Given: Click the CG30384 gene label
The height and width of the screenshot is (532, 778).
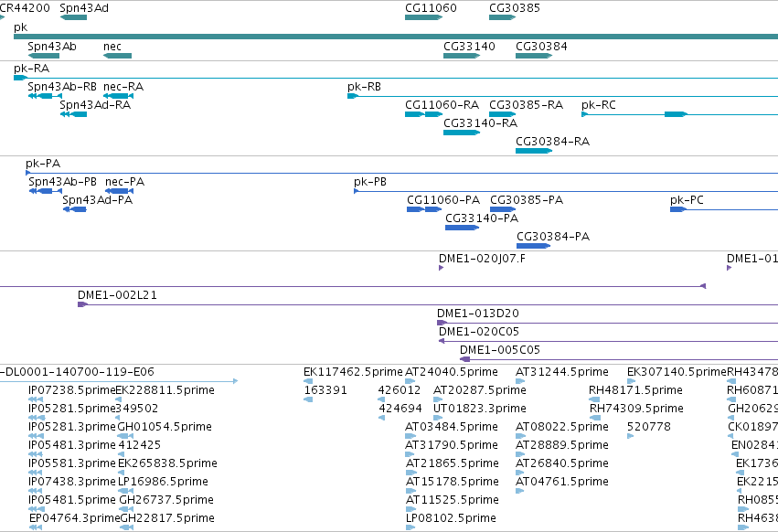Looking at the screenshot, I should pos(541,46).
